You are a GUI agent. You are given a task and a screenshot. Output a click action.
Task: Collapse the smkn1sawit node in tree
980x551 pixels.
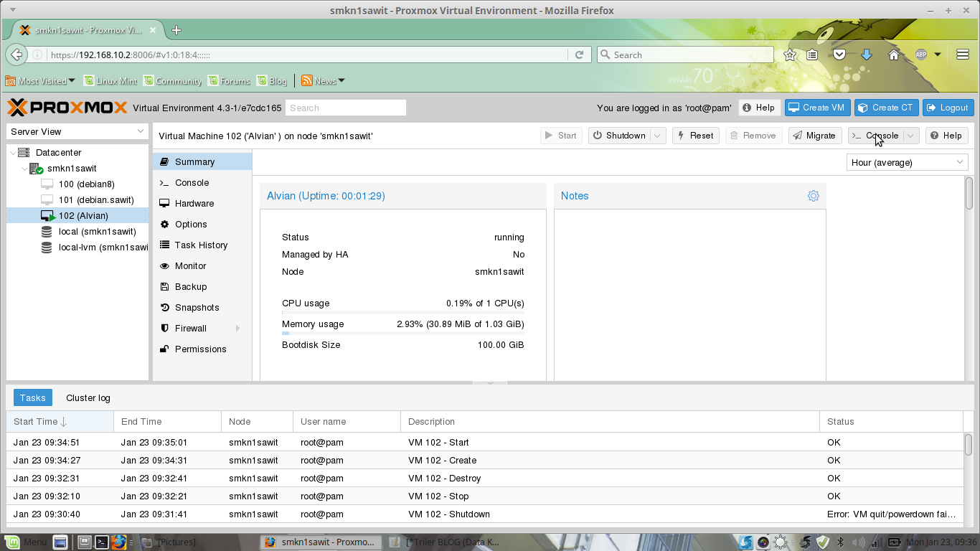pos(24,169)
